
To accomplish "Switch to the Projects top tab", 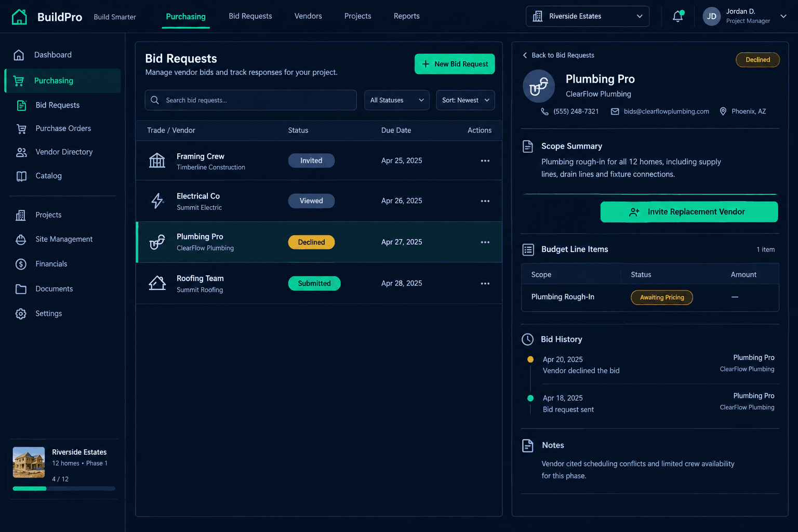I will [358, 16].
